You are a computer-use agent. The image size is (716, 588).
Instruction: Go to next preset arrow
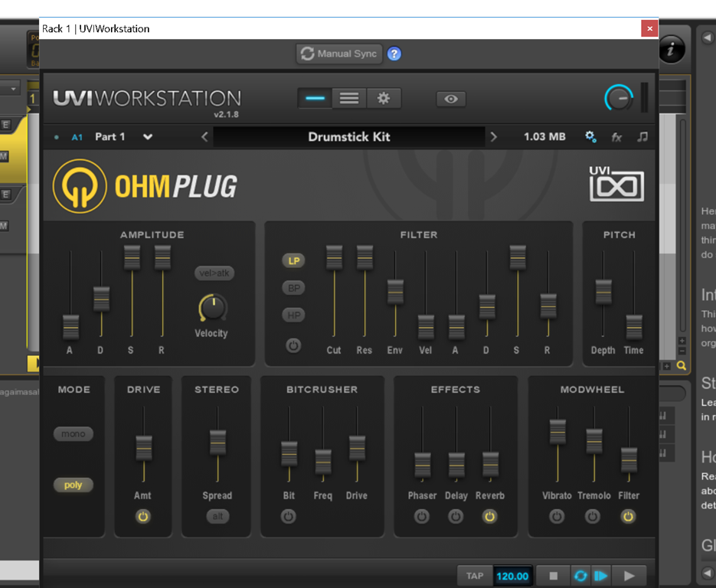coord(493,136)
